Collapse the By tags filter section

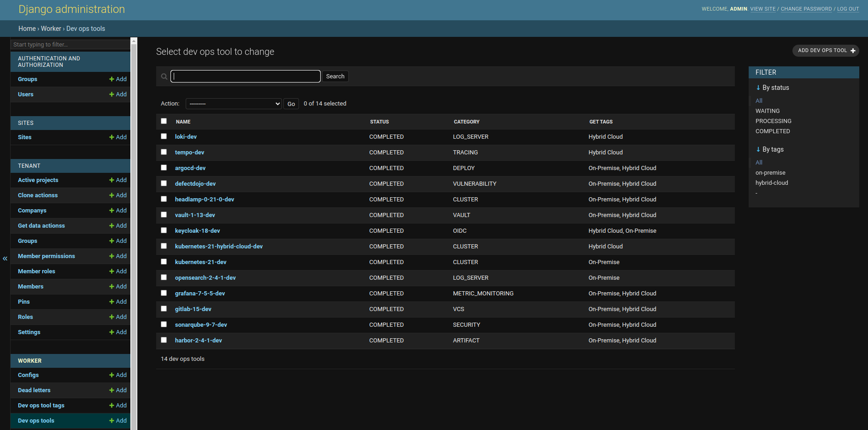tap(770, 149)
